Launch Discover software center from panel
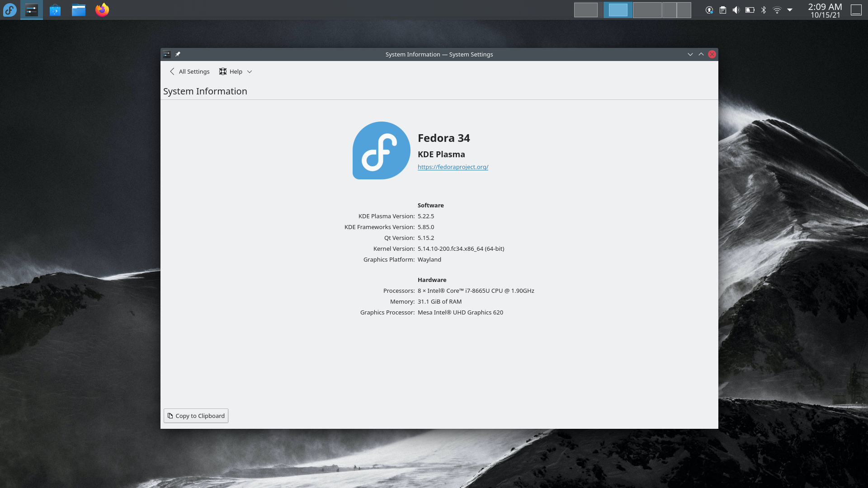 coord(55,9)
